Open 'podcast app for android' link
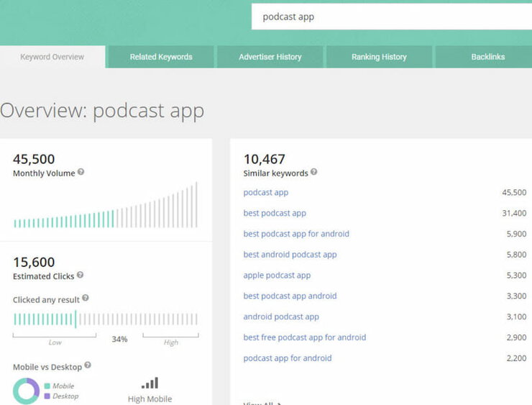 (288, 358)
